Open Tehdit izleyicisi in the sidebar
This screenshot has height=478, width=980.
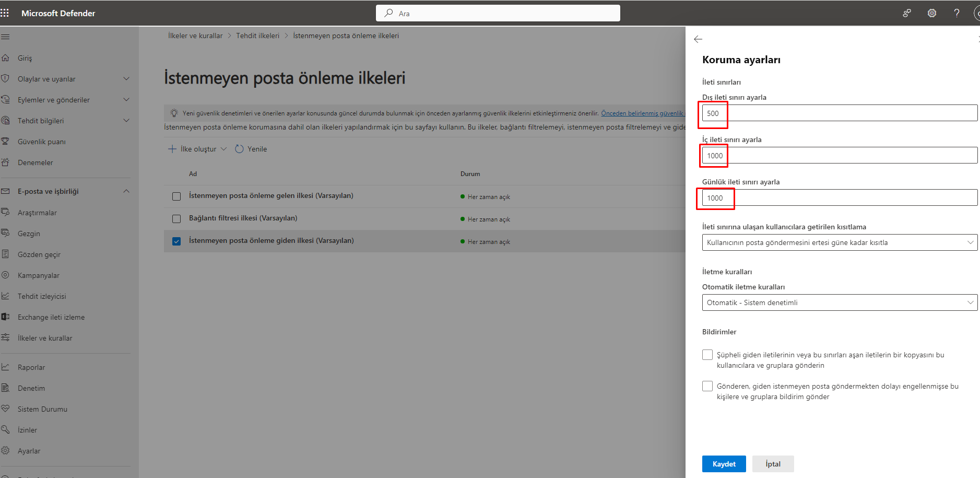[42, 296]
